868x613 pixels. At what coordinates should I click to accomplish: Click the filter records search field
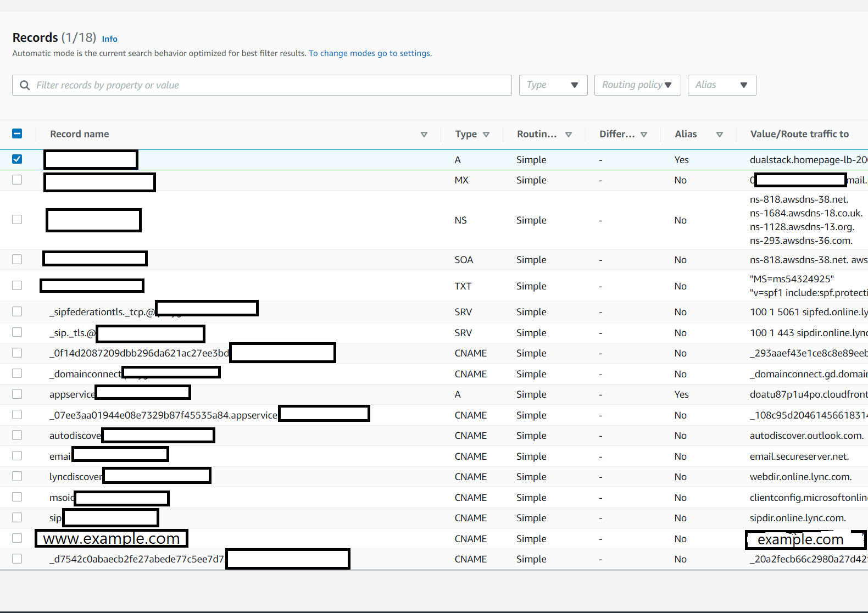[262, 85]
